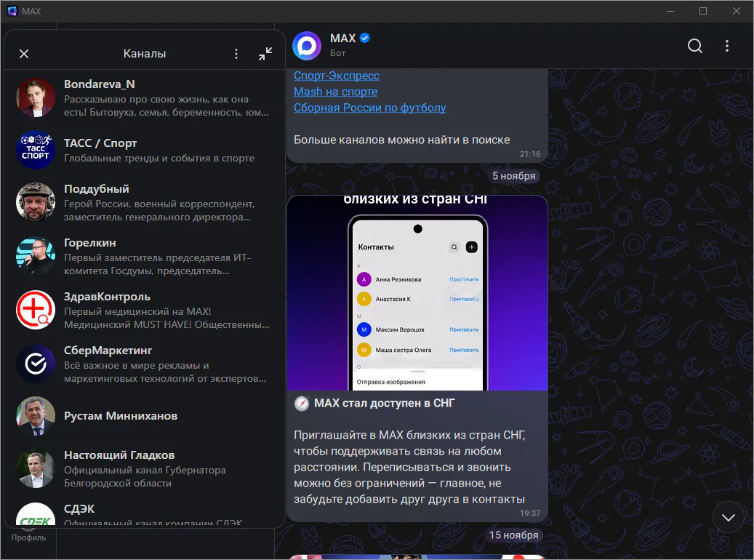Click the Приглашайте в MAX близких message body
The height and width of the screenshot is (560, 754).
click(x=409, y=467)
